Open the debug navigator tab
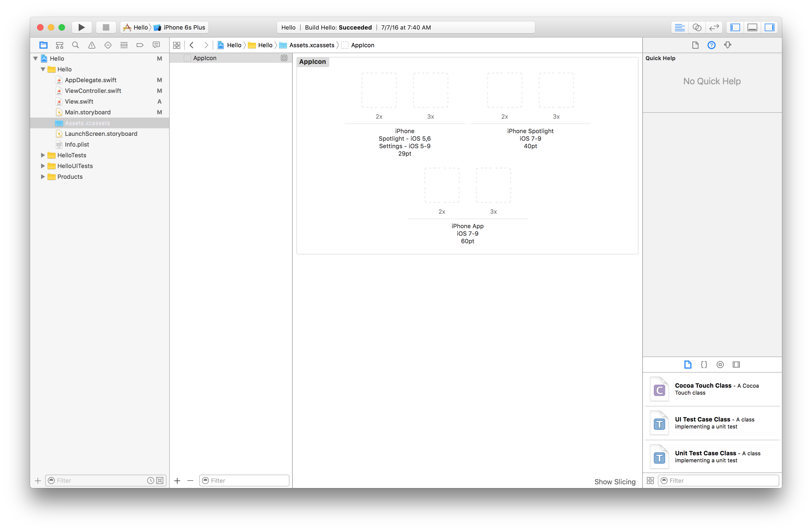Screen dimensions: 812x531 click(124, 45)
